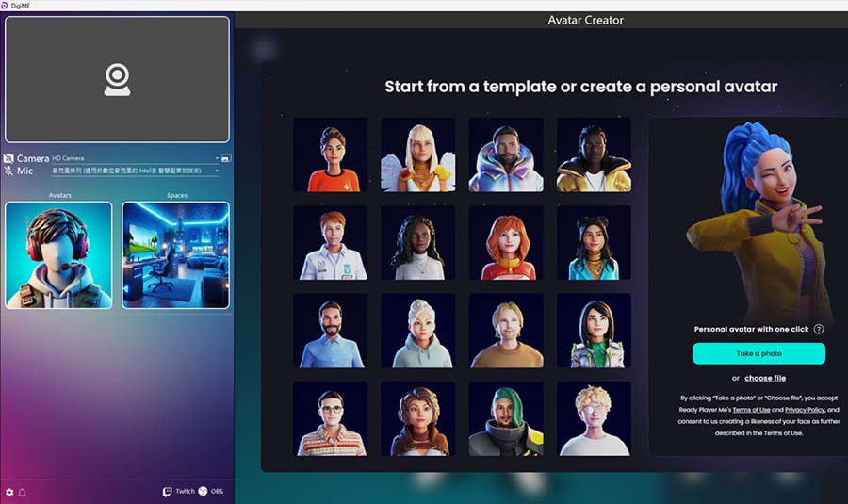Click the OBS icon
The width and height of the screenshot is (848, 504).
coord(203,491)
